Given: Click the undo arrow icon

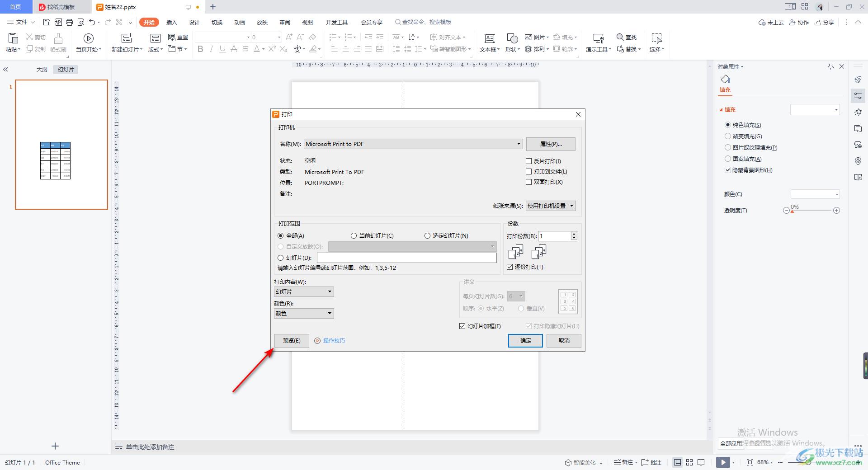Looking at the screenshot, I should pos(92,22).
